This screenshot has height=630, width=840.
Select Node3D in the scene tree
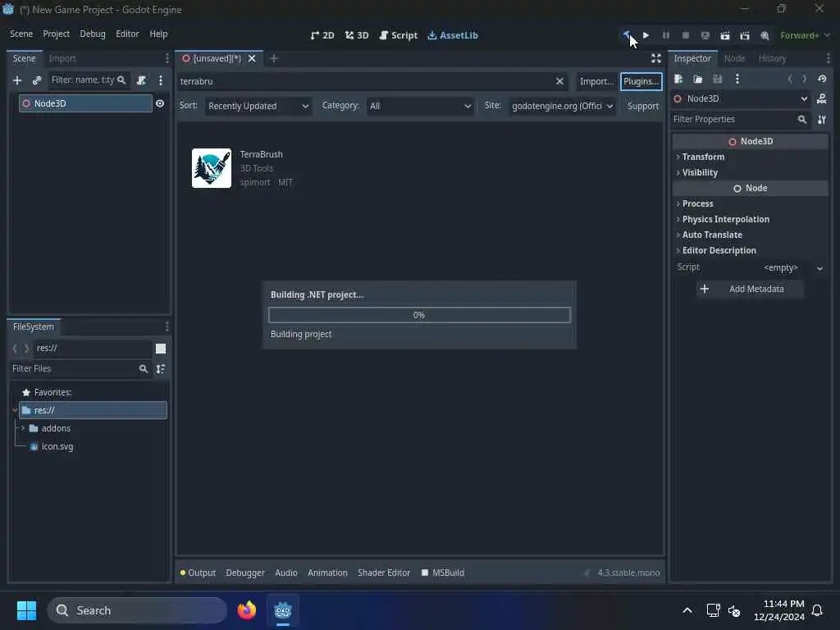coord(85,103)
